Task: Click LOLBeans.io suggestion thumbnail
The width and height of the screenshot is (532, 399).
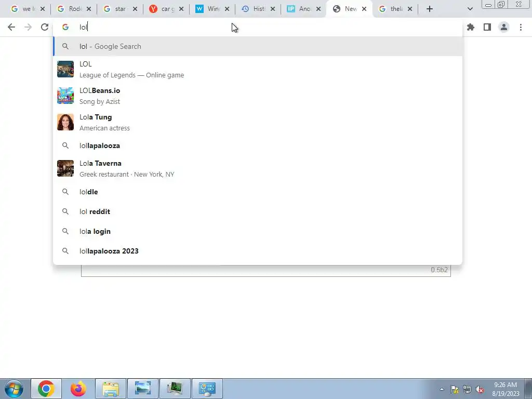Action: pos(65,96)
